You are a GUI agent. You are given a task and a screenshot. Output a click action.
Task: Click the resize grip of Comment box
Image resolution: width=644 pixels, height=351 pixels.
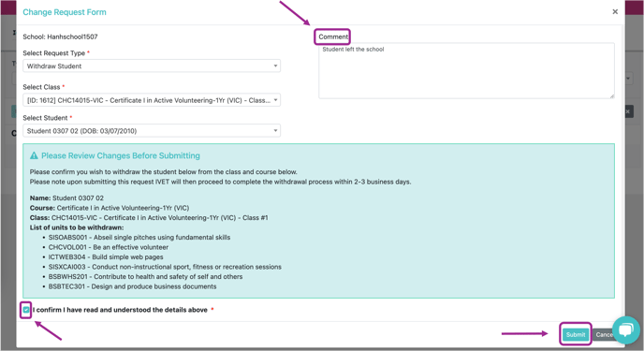tap(611, 96)
